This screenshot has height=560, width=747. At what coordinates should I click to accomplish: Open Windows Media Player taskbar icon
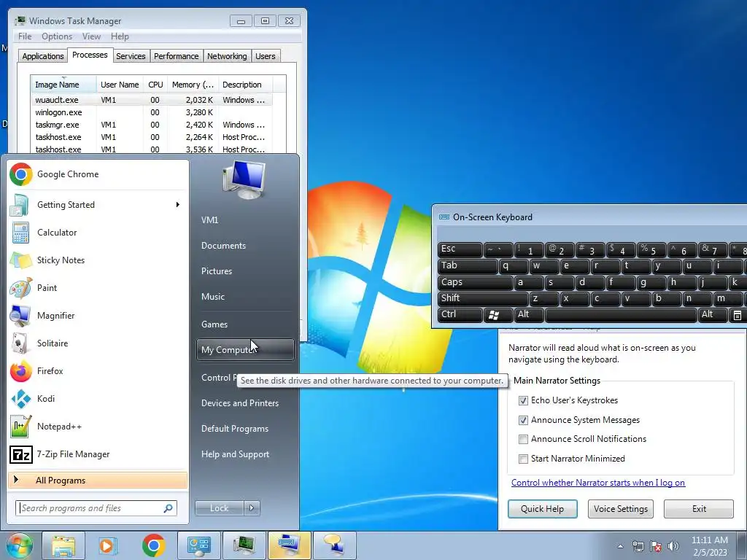pyautogui.click(x=108, y=545)
